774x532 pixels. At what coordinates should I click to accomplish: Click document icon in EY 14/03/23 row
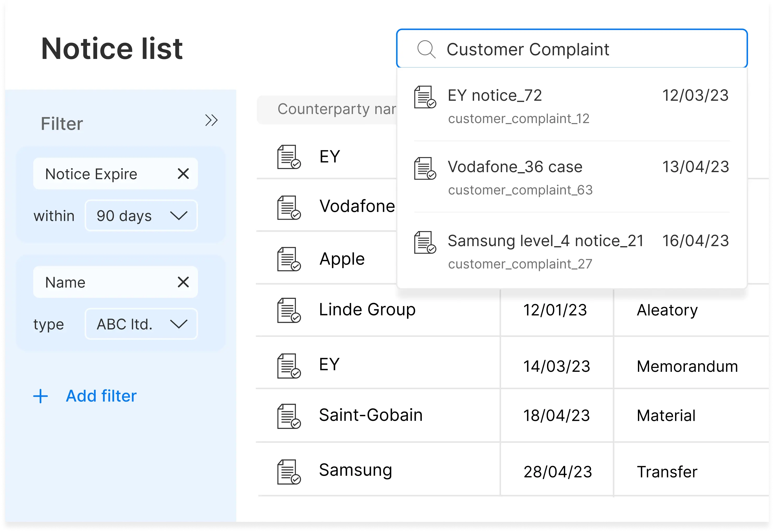coord(289,366)
